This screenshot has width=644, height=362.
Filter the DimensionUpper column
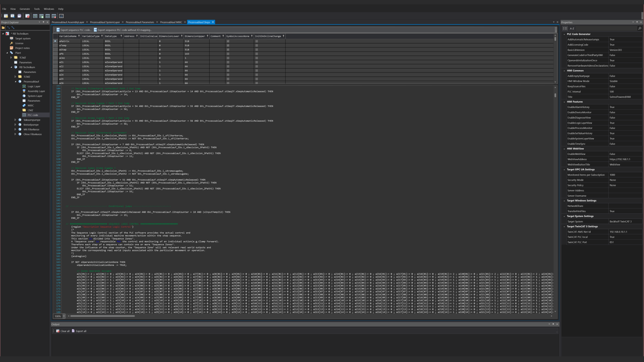pos(207,36)
